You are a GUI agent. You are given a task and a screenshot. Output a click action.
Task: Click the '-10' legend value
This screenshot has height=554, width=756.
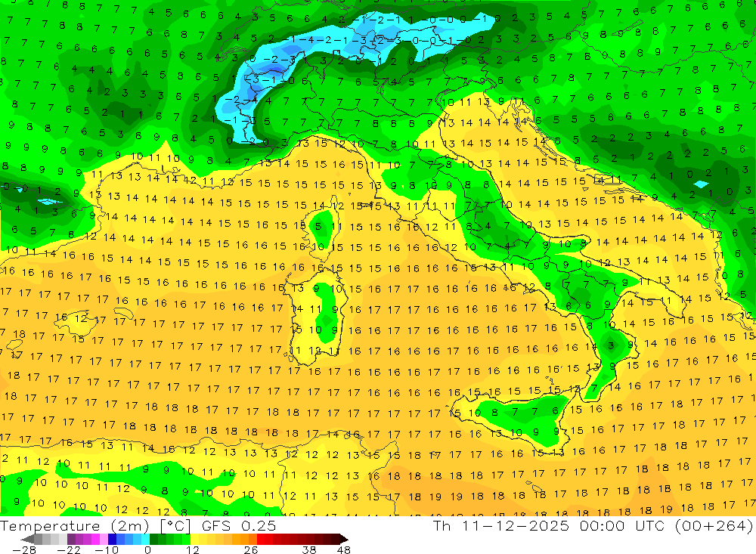pos(107,550)
